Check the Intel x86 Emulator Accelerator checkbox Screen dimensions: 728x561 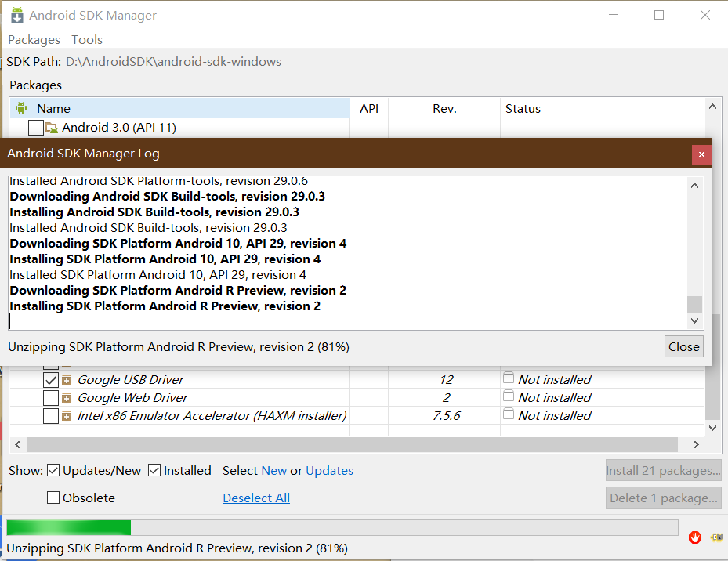click(x=51, y=416)
